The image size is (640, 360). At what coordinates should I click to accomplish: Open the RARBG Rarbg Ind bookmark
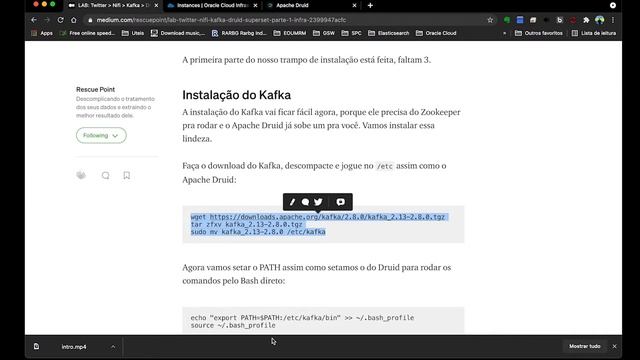tap(239, 33)
